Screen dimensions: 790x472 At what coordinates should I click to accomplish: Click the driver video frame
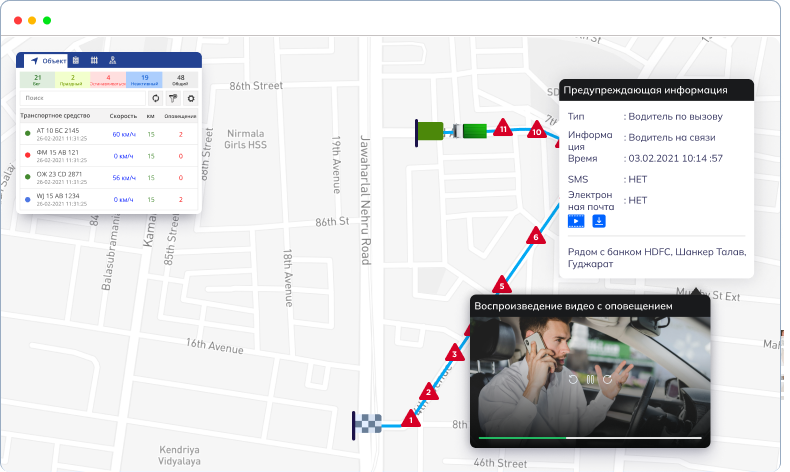point(590,380)
